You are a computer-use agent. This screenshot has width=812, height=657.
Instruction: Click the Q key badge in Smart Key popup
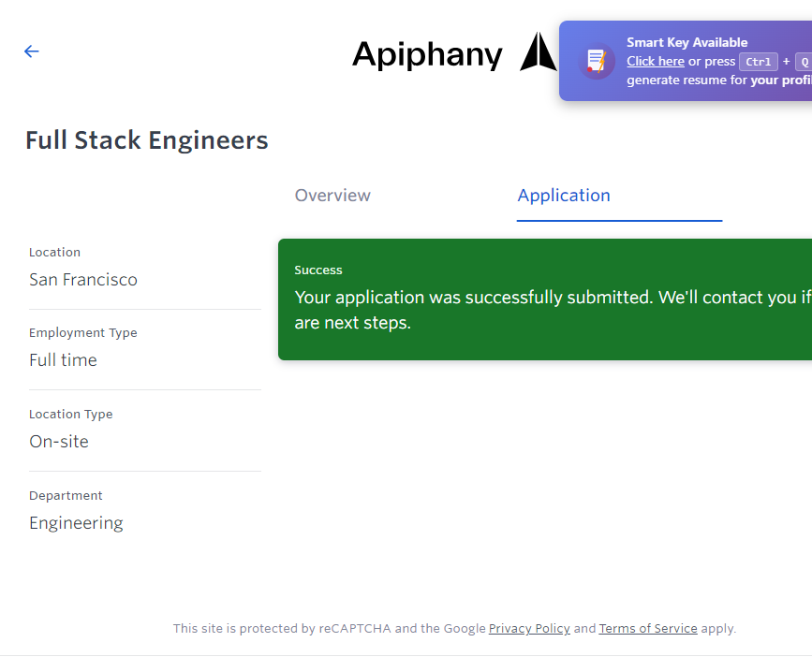(x=804, y=62)
